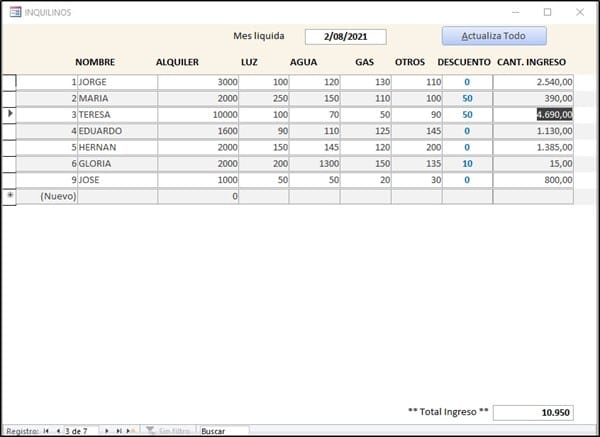Select the TERESA row using its record selector
Screen dimensions: 600x437
point(10,115)
